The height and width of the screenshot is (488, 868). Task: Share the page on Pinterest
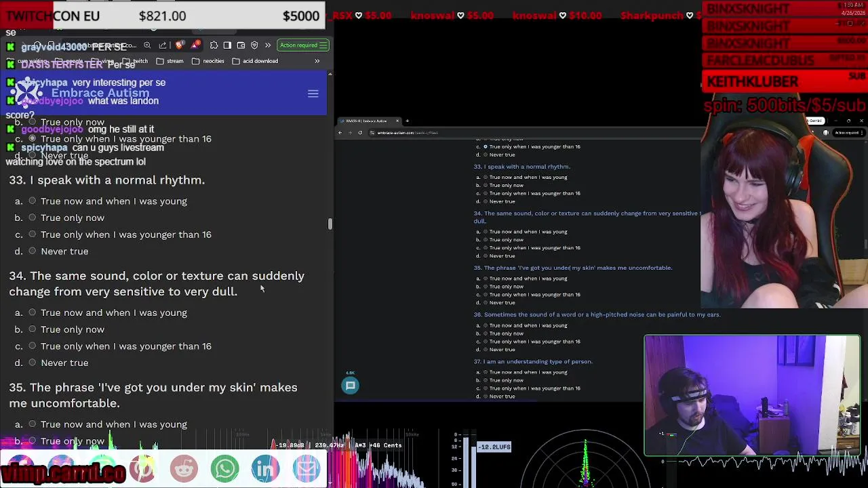142,468
